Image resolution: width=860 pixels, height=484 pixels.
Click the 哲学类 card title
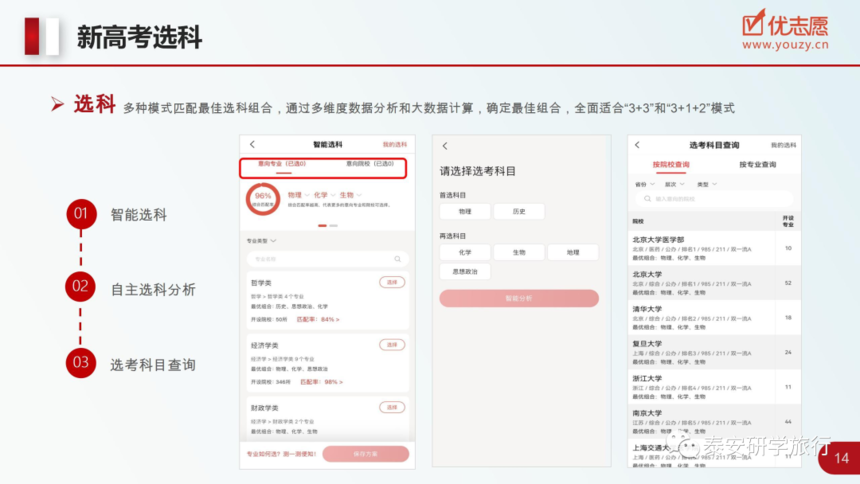(261, 283)
